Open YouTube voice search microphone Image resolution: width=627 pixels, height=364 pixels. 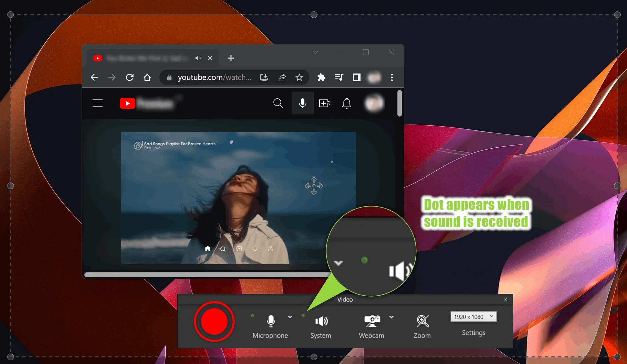302,103
